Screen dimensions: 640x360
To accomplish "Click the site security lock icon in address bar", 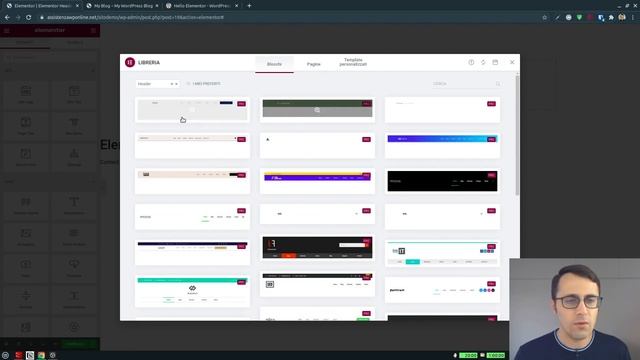I will pos(42,18).
